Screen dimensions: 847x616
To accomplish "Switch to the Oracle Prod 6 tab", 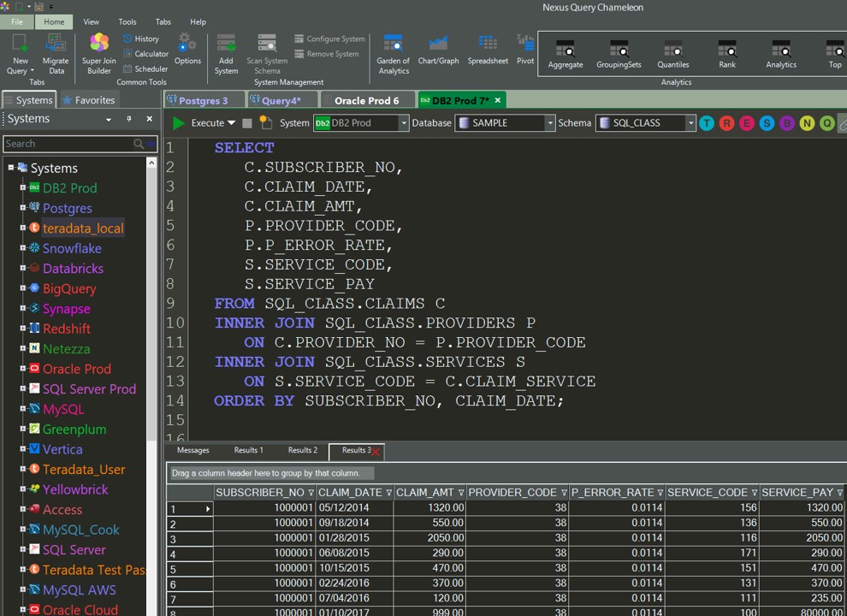I will pyautogui.click(x=366, y=100).
